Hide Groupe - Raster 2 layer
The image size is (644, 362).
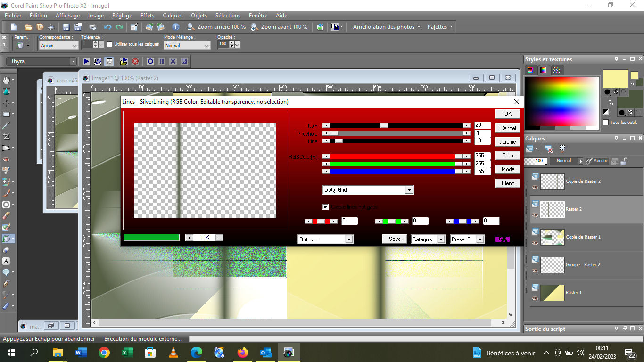pos(535,271)
